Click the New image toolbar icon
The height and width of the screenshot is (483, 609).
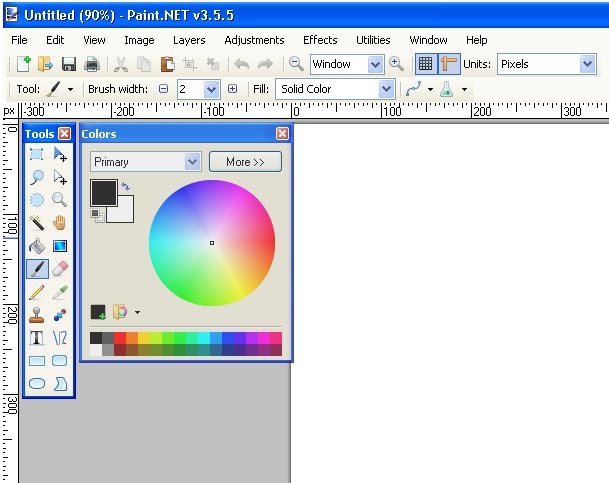pyautogui.click(x=24, y=64)
